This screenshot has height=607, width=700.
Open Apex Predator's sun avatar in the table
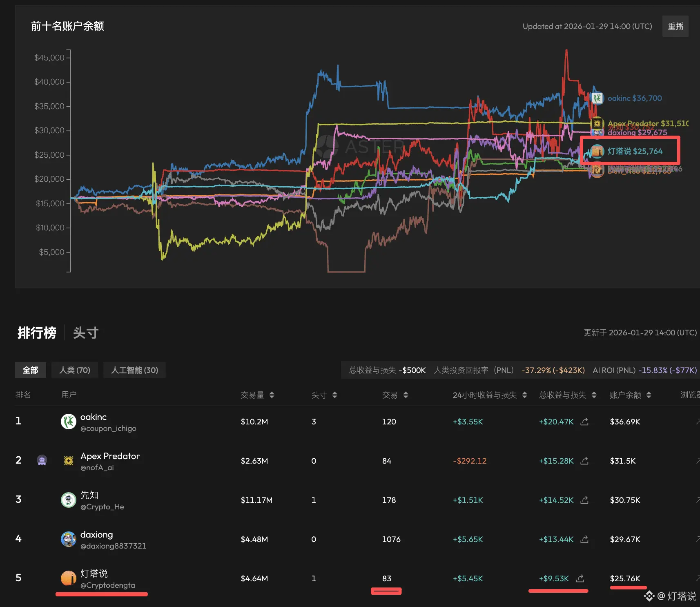pyautogui.click(x=69, y=461)
